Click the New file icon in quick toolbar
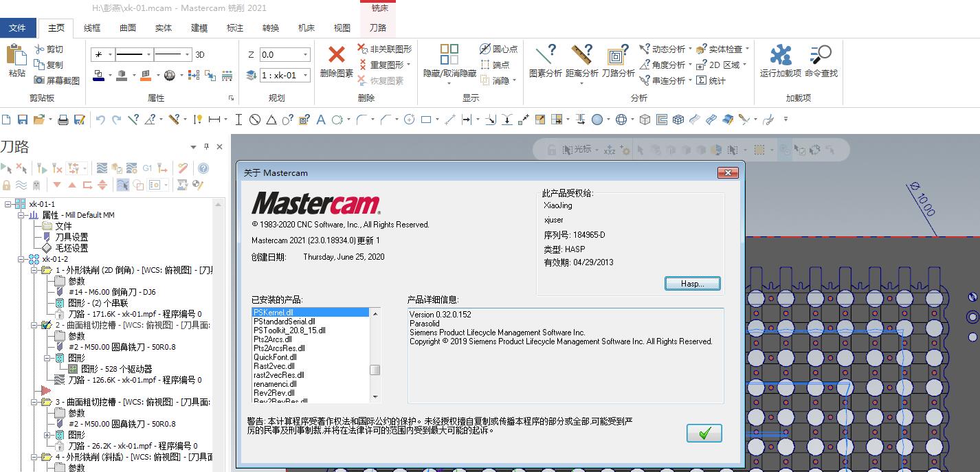Screen dimensions: 980x472 click(6, 120)
